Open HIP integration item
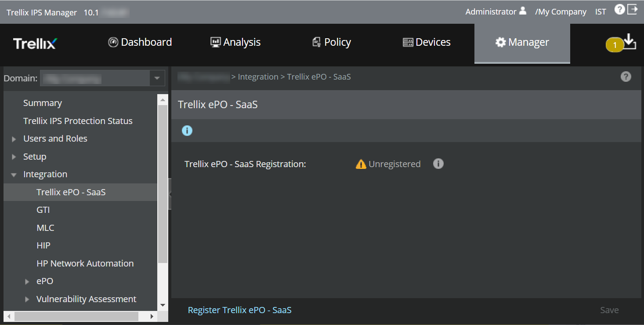Image resolution: width=644 pixels, height=325 pixels. [x=43, y=245]
